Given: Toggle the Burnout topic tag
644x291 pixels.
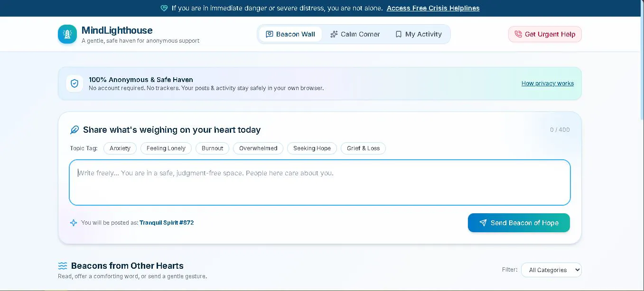Looking at the screenshot, I should [212, 148].
